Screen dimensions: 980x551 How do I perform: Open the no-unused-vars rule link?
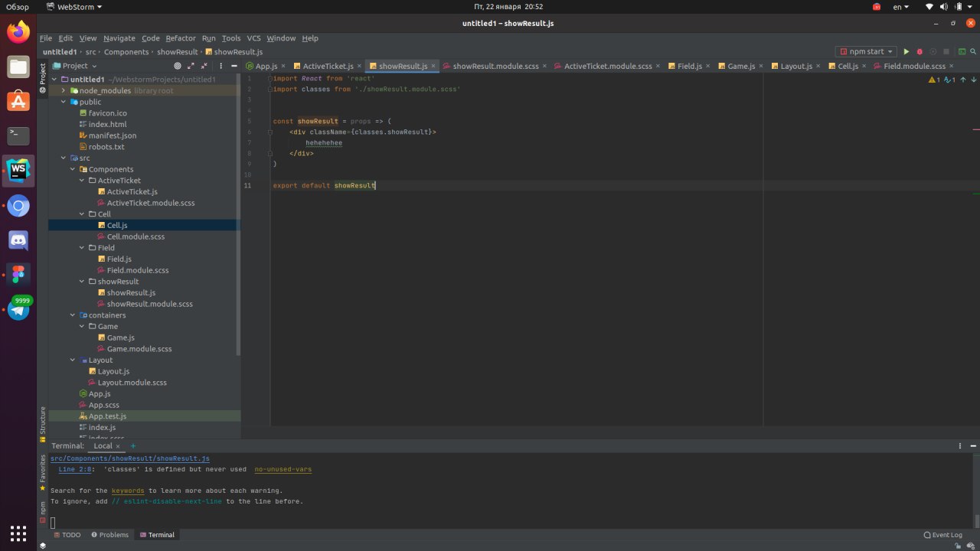tap(283, 469)
